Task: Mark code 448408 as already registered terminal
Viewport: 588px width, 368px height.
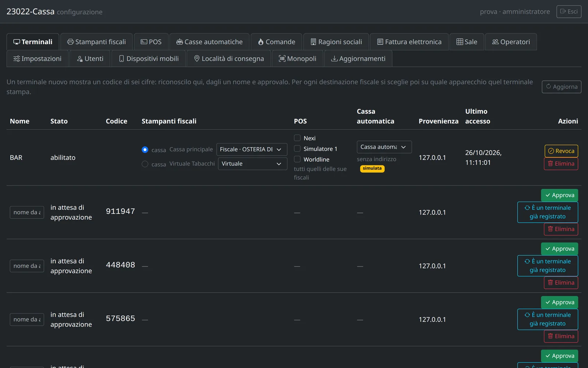Action: (x=548, y=266)
